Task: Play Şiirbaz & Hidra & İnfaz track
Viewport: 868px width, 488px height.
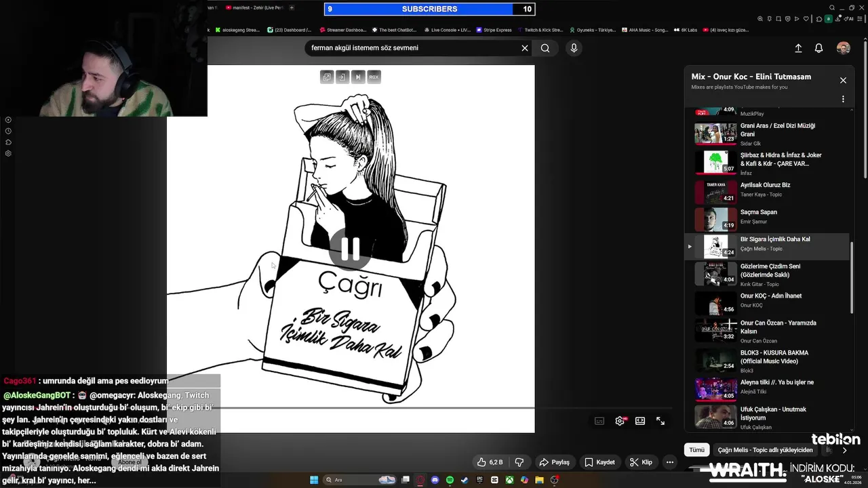Action: click(x=768, y=163)
